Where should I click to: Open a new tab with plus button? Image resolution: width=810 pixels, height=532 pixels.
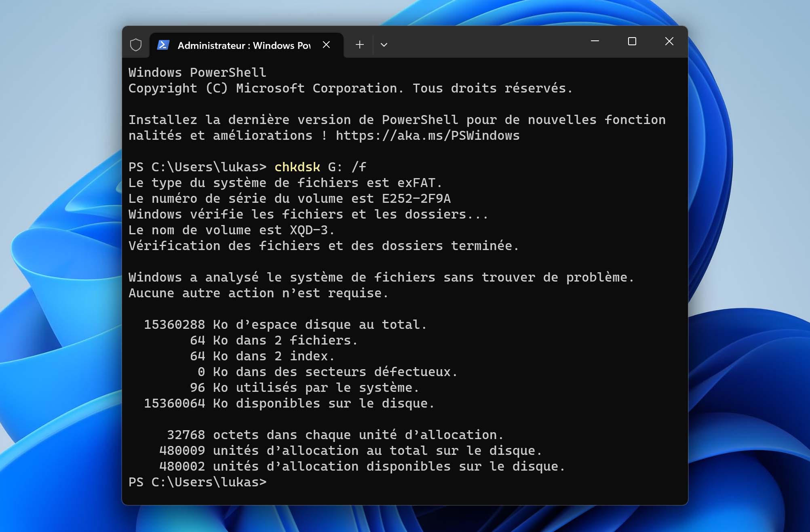(360, 45)
